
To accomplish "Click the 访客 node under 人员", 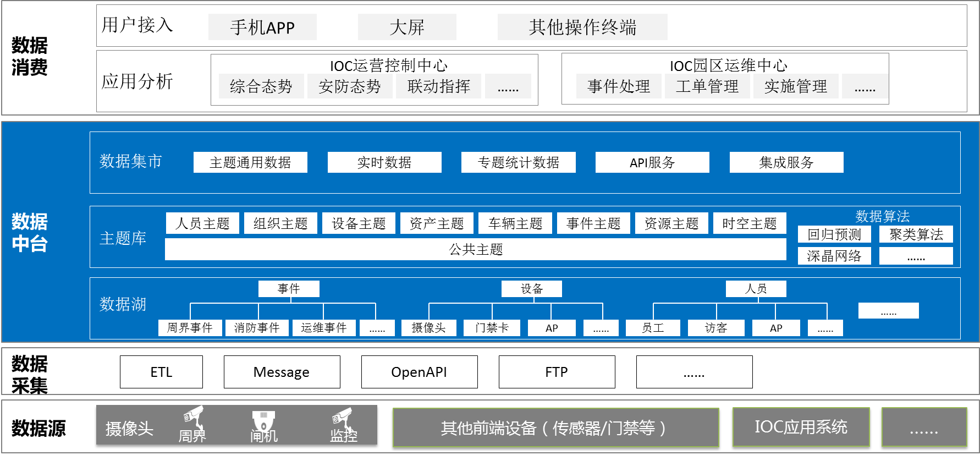I will [716, 328].
